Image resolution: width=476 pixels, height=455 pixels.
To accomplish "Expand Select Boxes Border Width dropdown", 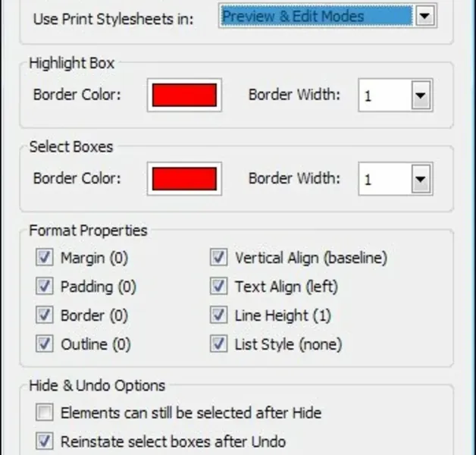I will [421, 180].
